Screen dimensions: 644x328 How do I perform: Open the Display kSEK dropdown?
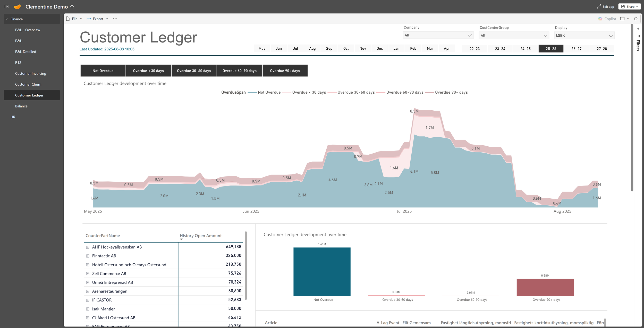point(584,36)
